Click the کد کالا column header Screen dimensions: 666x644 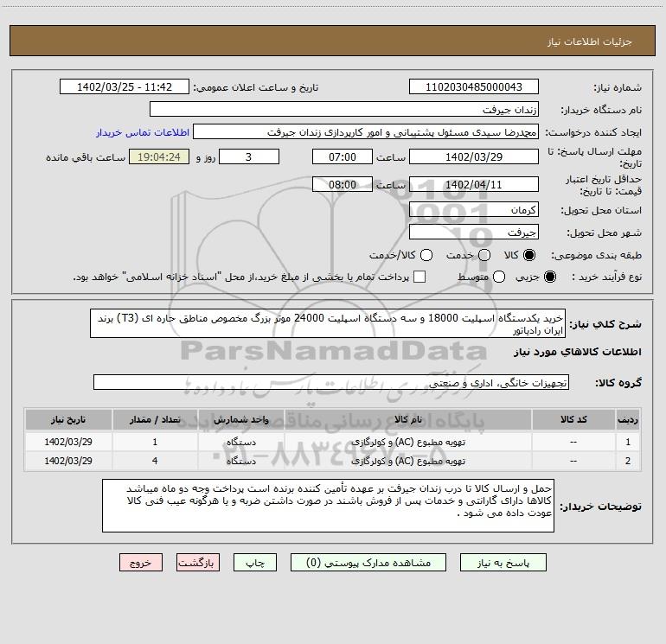coord(573,419)
